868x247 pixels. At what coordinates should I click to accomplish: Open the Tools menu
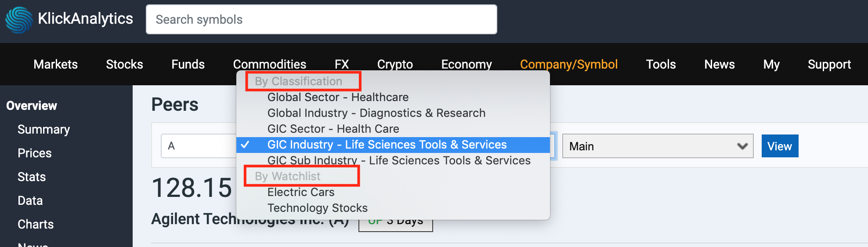tap(661, 64)
